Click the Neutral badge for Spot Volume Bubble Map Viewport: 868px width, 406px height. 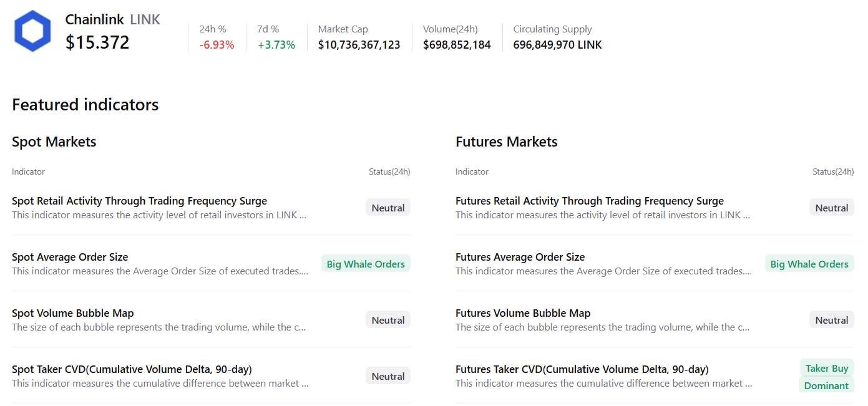[x=388, y=319]
